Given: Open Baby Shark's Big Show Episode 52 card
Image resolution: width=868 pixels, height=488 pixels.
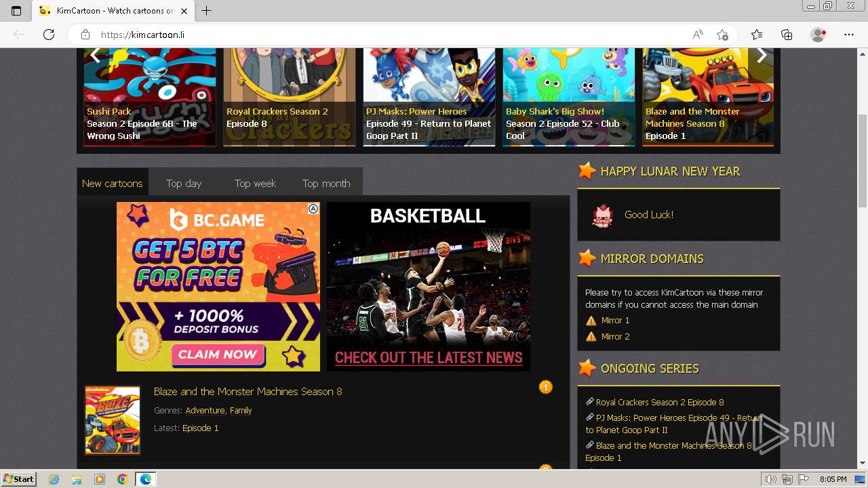Looking at the screenshot, I should [569, 97].
